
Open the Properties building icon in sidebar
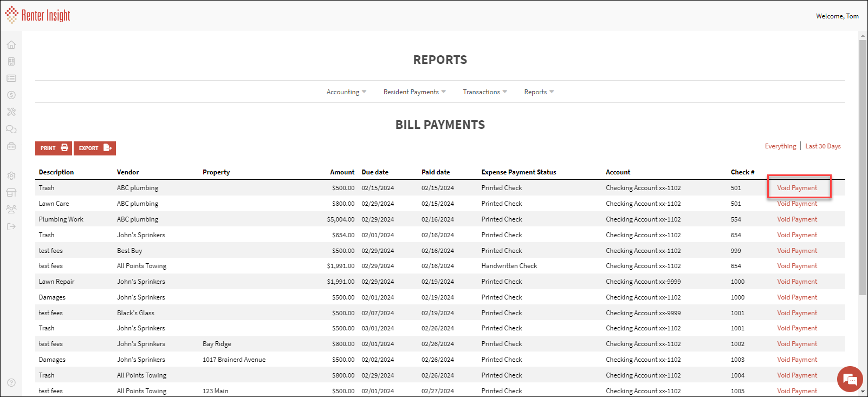tap(11, 62)
